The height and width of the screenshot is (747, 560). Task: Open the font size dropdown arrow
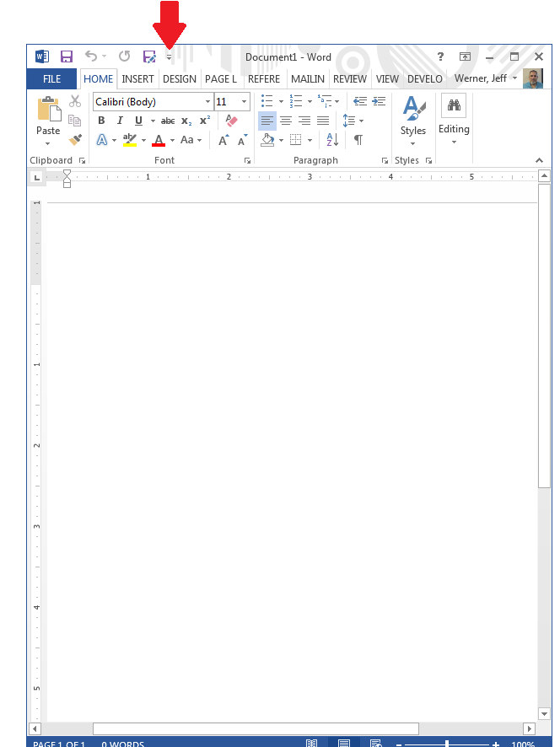[244, 102]
